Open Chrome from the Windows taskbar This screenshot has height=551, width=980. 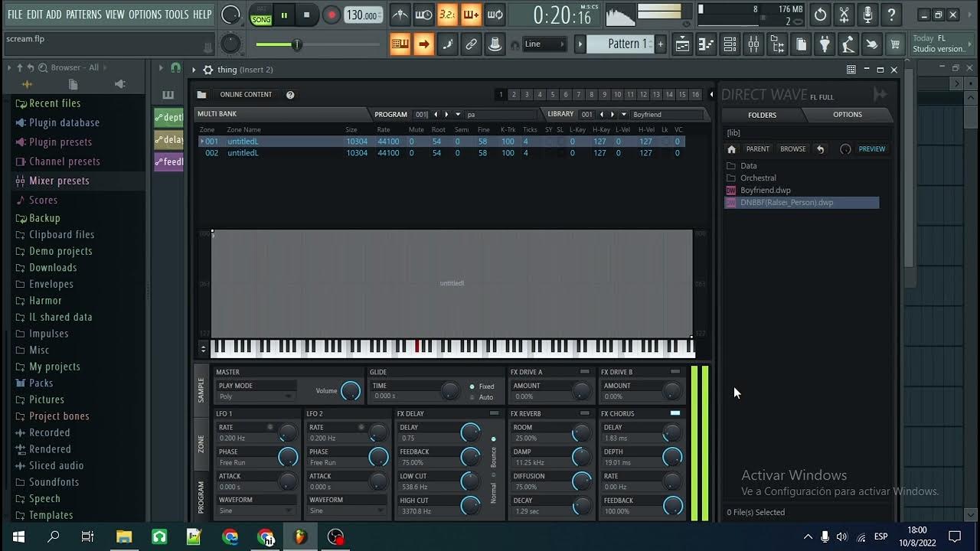tap(230, 537)
